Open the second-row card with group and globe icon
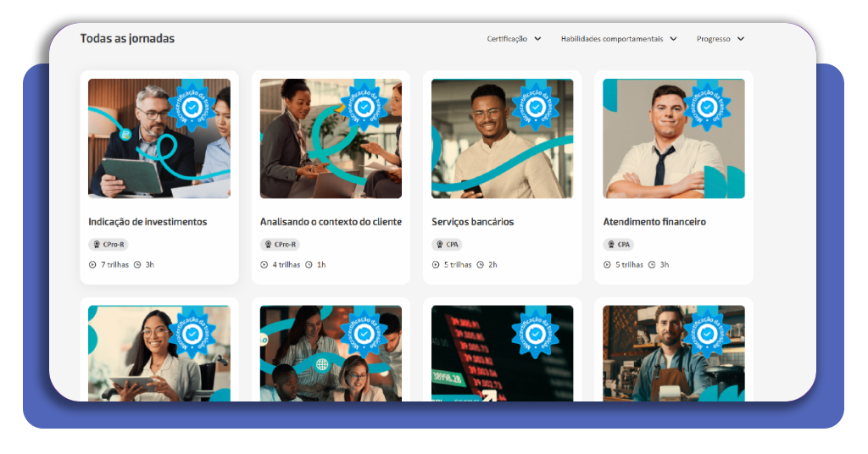This screenshot has height=454, width=868. tap(331, 353)
